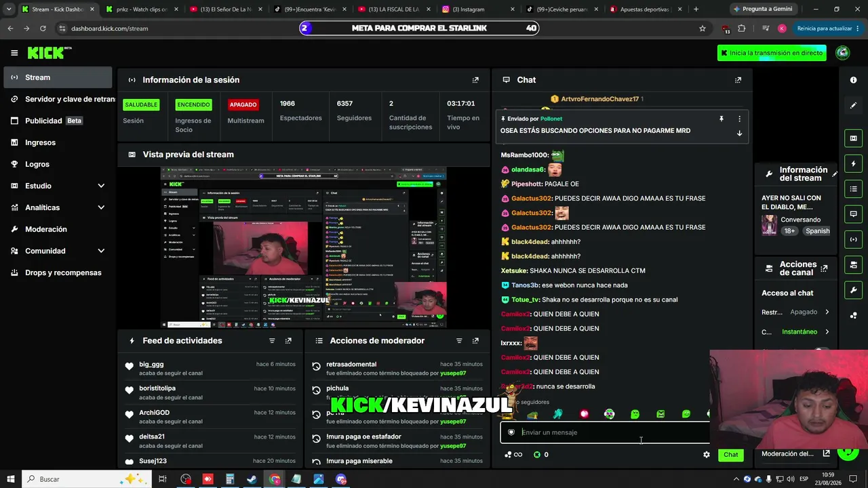Toggle the wrench stream info widget in the right sidebar
The image size is (868, 488).
854,289
